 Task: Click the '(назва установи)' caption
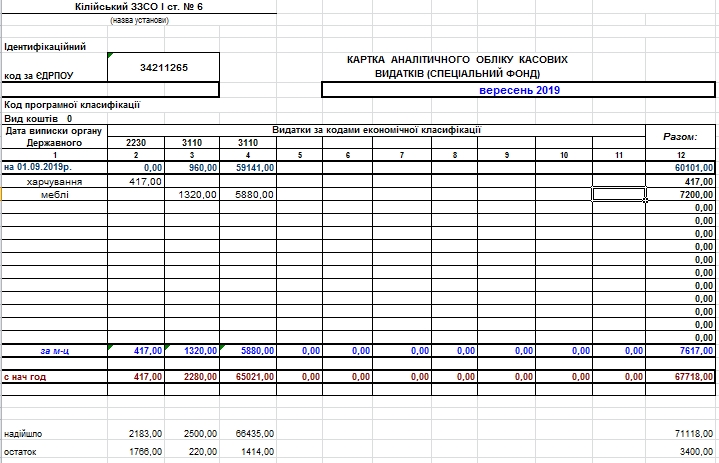pos(139,20)
